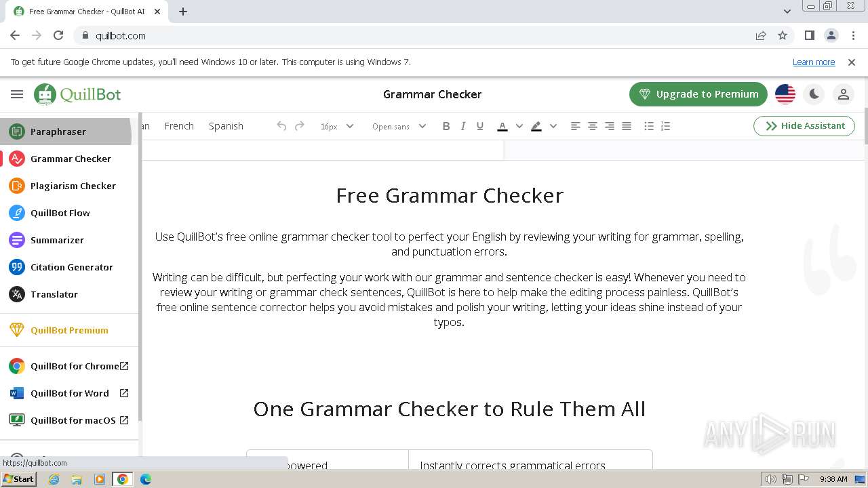Image resolution: width=868 pixels, height=488 pixels.
Task: Align text left
Action: tap(575, 126)
